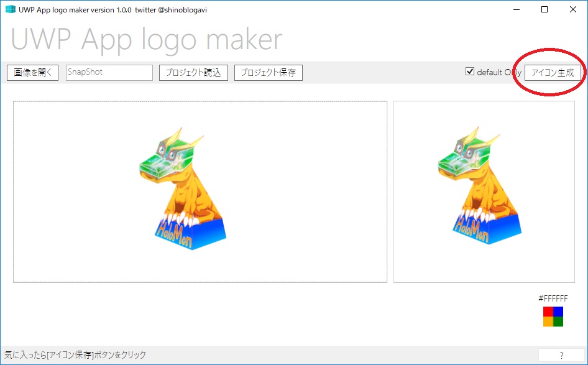Maximize the UWP App logo maker window
The width and height of the screenshot is (588, 365).
tap(544, 10)
